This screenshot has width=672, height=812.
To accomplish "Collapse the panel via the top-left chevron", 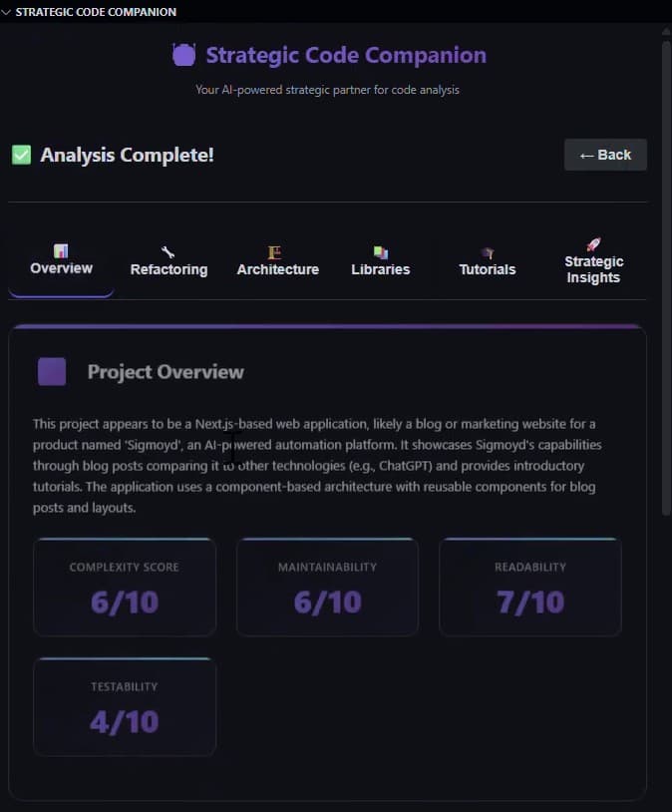I will coord(7,11).
